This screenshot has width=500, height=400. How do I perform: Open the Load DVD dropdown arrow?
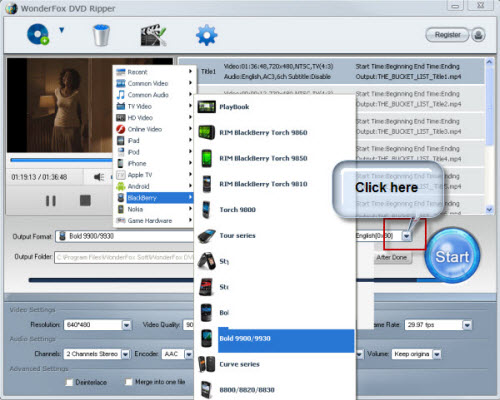tap(61, 30)
